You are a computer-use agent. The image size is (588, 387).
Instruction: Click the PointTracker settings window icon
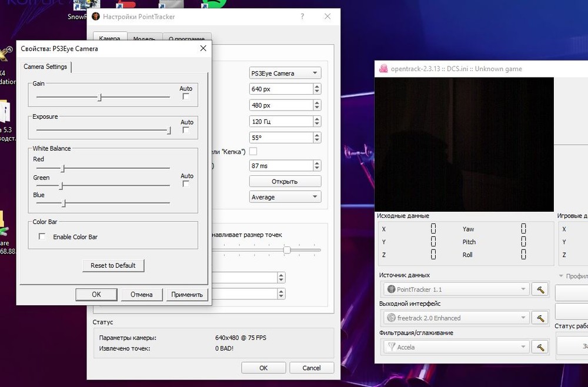point(96,16)
